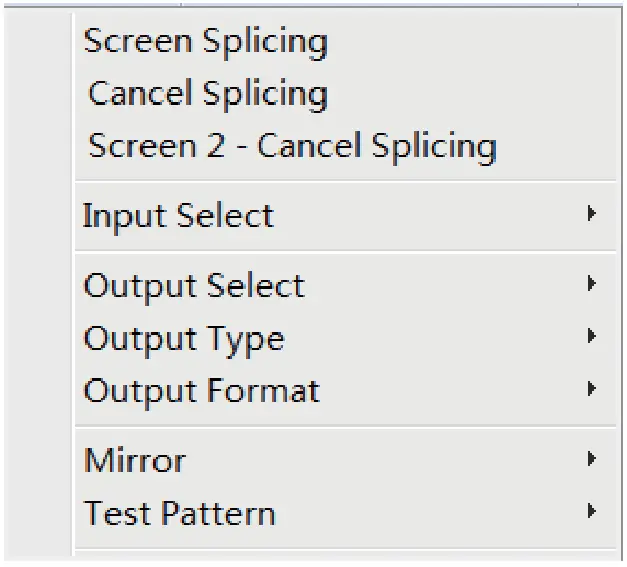
Task: Expand the arrow beside Input Select
Action: (593, 214)
